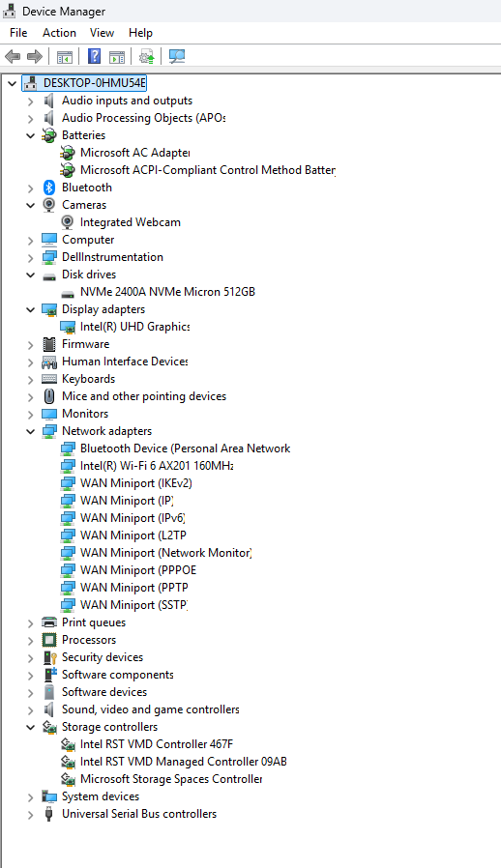
Task: Click the Update device driver toolbar icon
Action: (x=146, y=56)
